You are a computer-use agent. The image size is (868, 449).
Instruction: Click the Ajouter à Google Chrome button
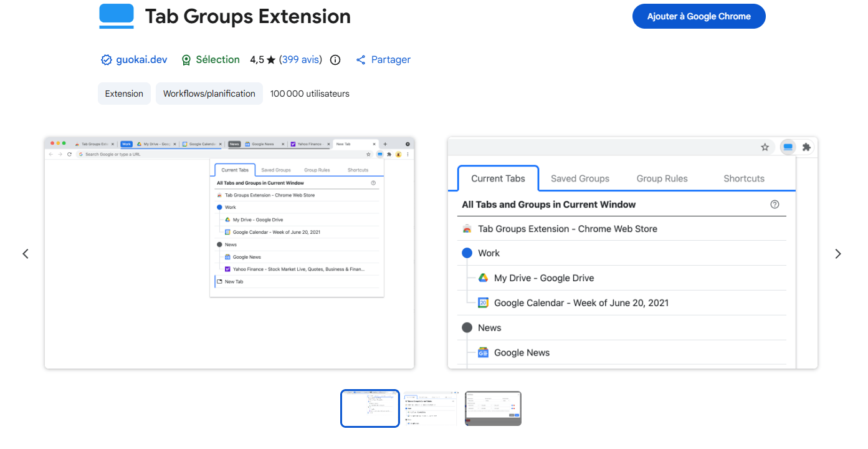click(x=699, y=16)
